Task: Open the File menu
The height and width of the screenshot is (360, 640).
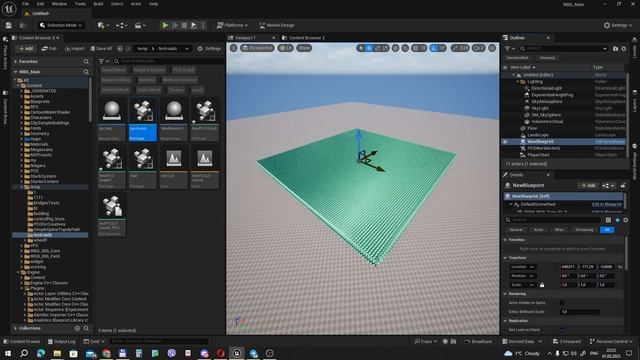Action: 25,4
